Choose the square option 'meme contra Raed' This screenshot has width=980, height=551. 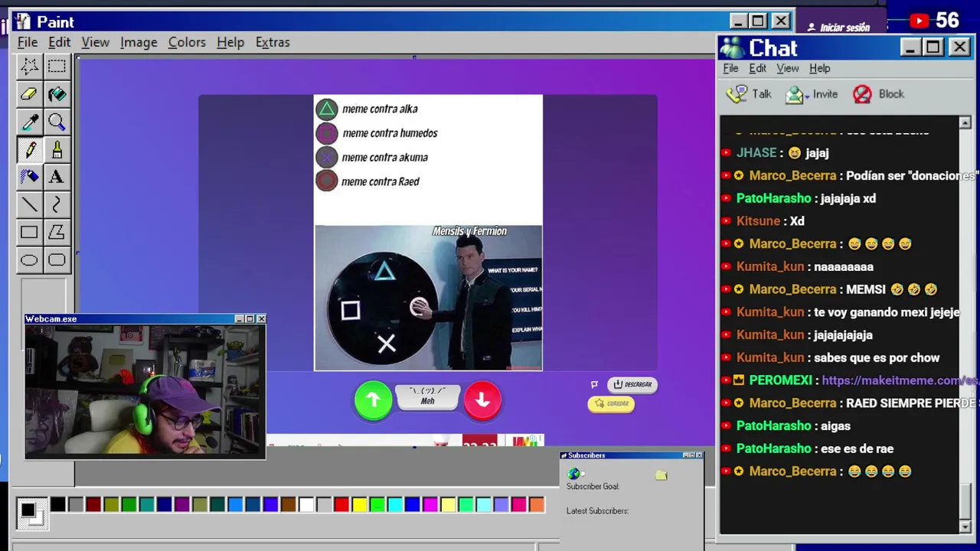point(368,181)
